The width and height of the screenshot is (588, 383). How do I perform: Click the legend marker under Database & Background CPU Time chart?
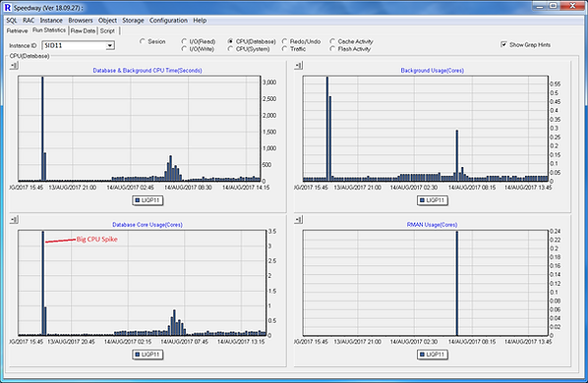[x=138, y=200]
